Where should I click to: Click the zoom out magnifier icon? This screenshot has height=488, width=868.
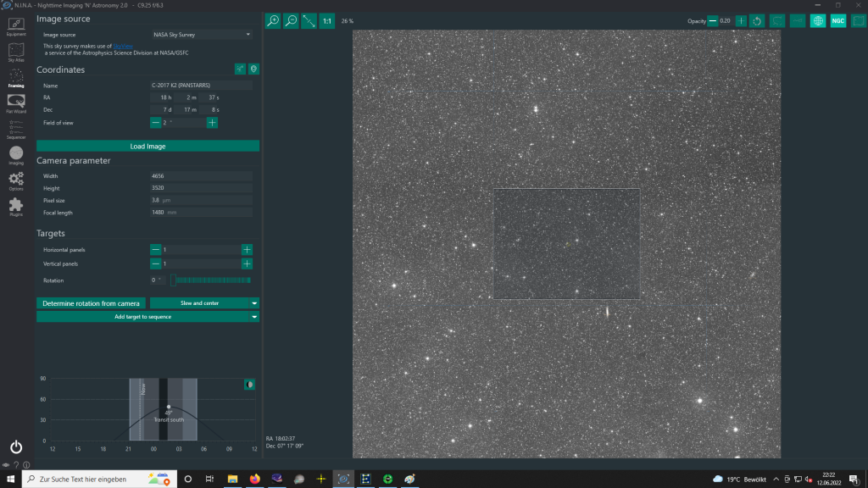pyautogui.click(x=291, y=20)
